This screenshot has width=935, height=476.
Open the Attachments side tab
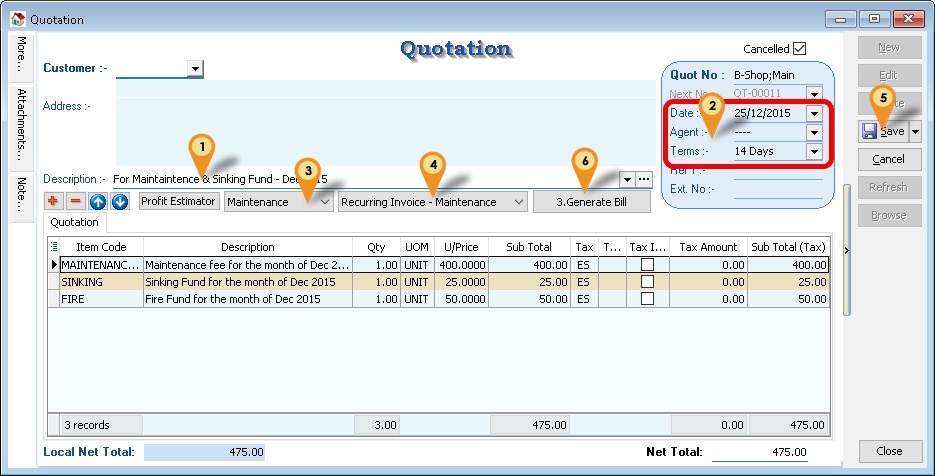tap(21, 124)
